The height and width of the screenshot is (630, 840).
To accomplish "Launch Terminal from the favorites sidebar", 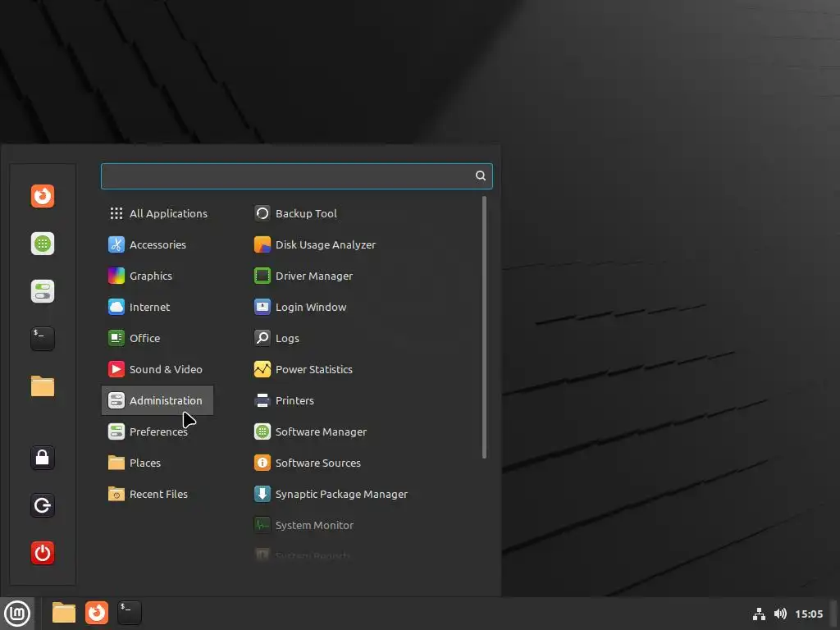I will [x=43, y=339].
